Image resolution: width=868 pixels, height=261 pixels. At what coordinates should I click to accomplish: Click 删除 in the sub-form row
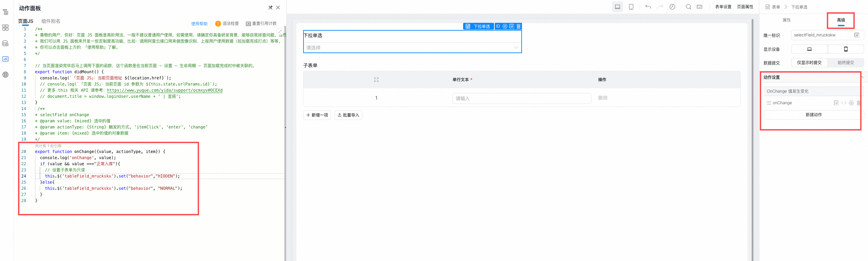click(603, 98)
